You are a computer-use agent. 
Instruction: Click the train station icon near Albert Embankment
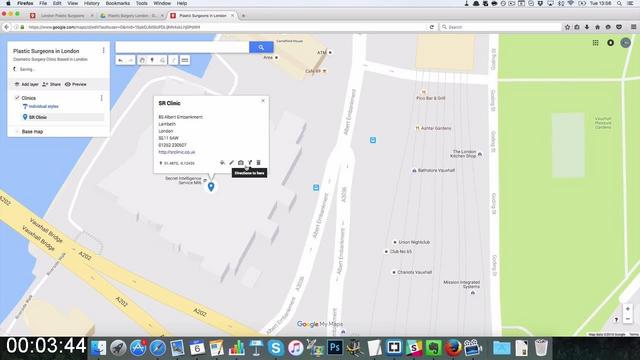316,188
